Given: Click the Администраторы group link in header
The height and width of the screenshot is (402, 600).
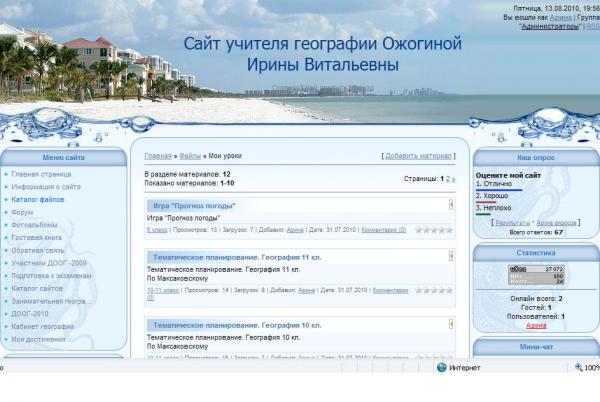Looking at the screenshot, I should coord(550,26).
